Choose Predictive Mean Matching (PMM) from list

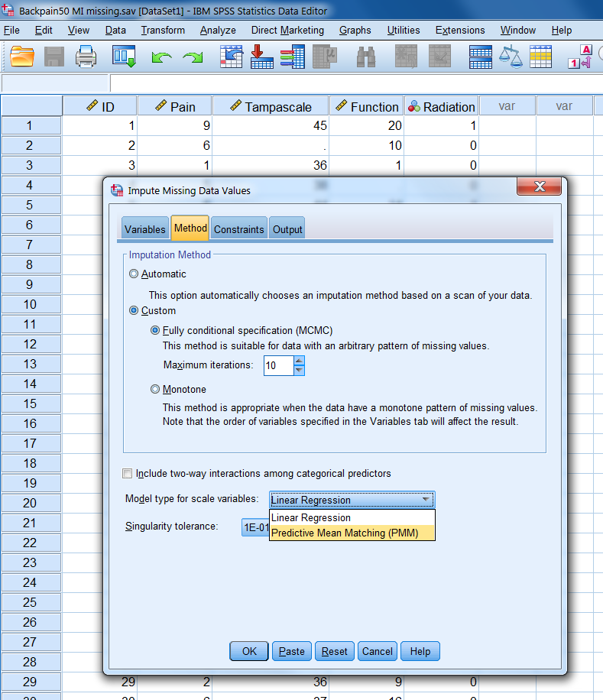(x=345, y=533)
